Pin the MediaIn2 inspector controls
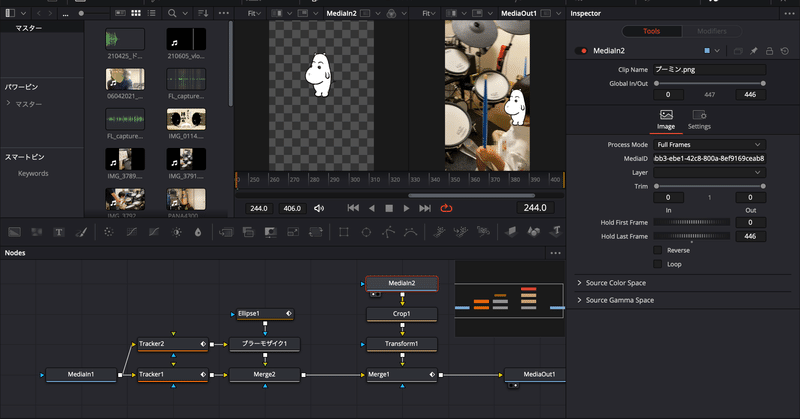Image resolution: width=800 pixels, height=419 pixels. pos(754,51)
